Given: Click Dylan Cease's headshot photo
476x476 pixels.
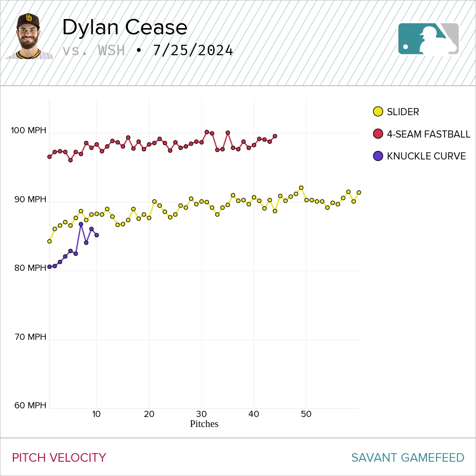Looking at the screenshot, I should click(29, 37).
